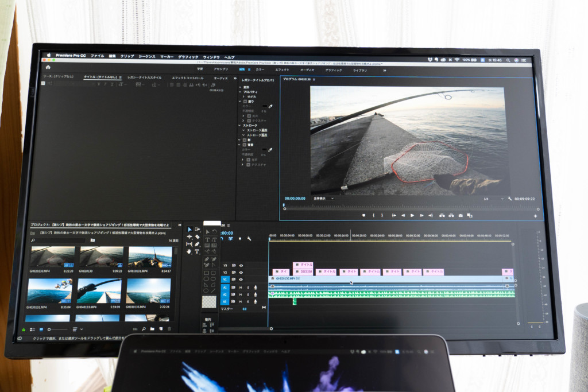Click New Item icon in Project panel
Viewport: 588px width, 392px height.
pyautogui.click(x=161, y=329)
